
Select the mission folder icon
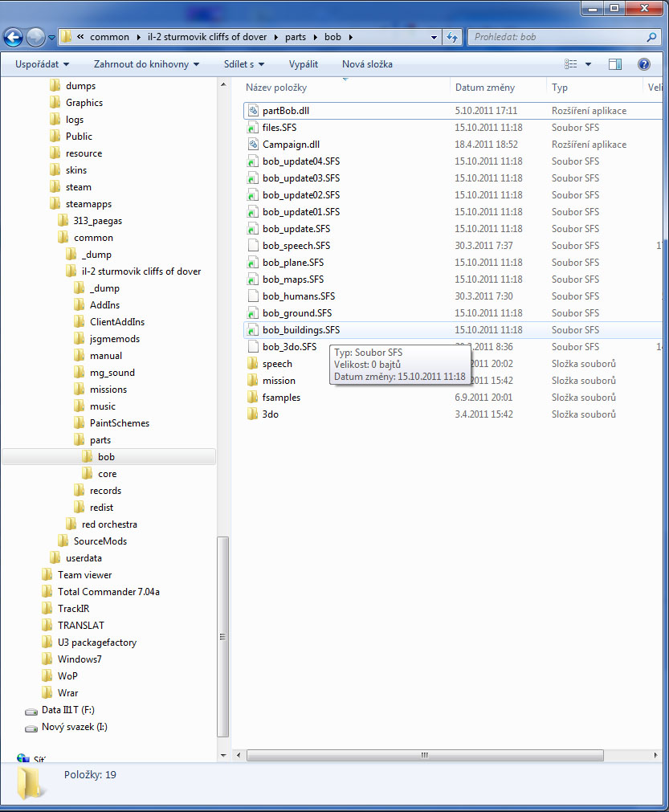[253, 381]
